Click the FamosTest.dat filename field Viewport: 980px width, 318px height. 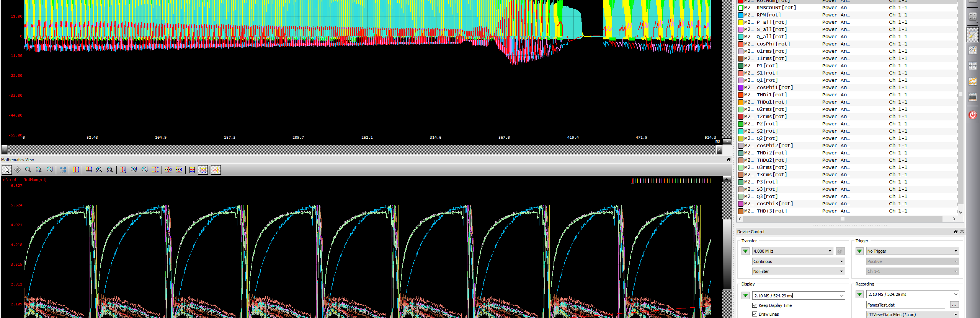[x=905, y=305]
